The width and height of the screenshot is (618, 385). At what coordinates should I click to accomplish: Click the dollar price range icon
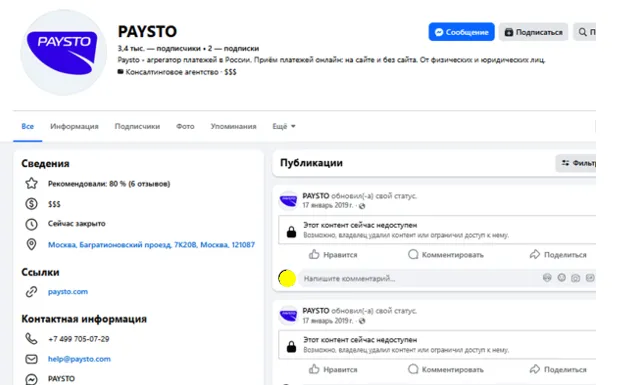point(32,204)
